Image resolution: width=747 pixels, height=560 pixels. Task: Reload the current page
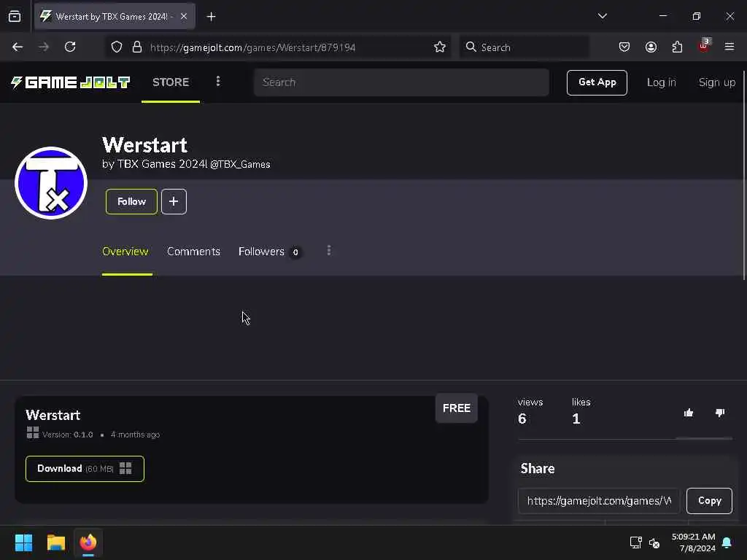coord(70,47)
